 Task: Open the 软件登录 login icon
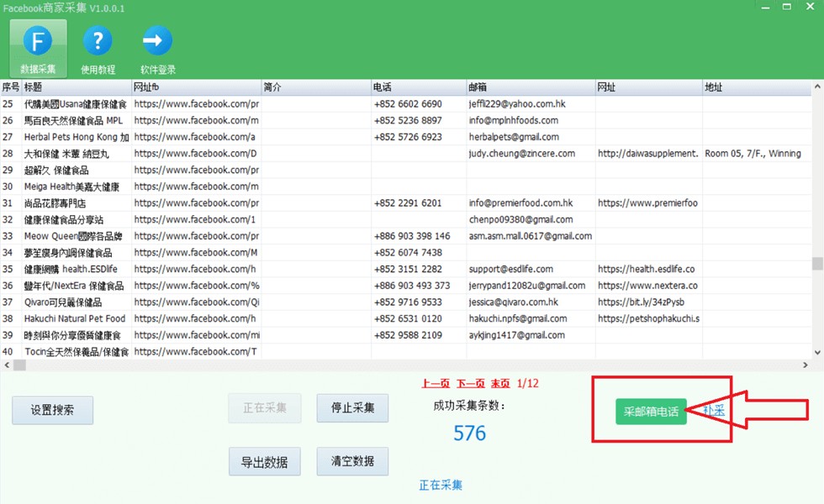click(x=158, y=49)
